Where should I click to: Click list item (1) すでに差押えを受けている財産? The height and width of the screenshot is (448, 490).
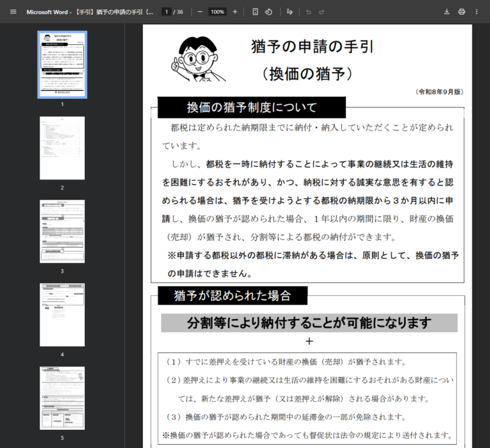[286, 362]
